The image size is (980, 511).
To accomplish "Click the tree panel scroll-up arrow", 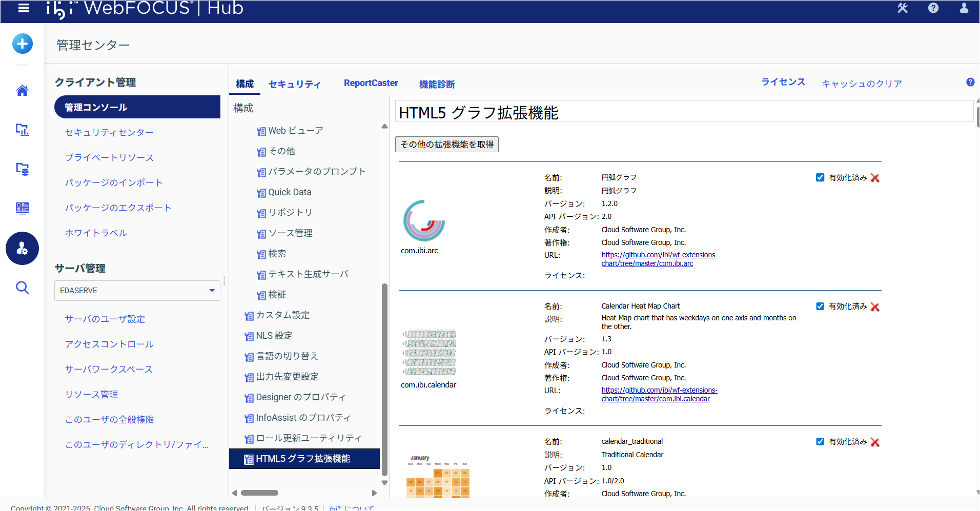I will (x=384, y=127).
